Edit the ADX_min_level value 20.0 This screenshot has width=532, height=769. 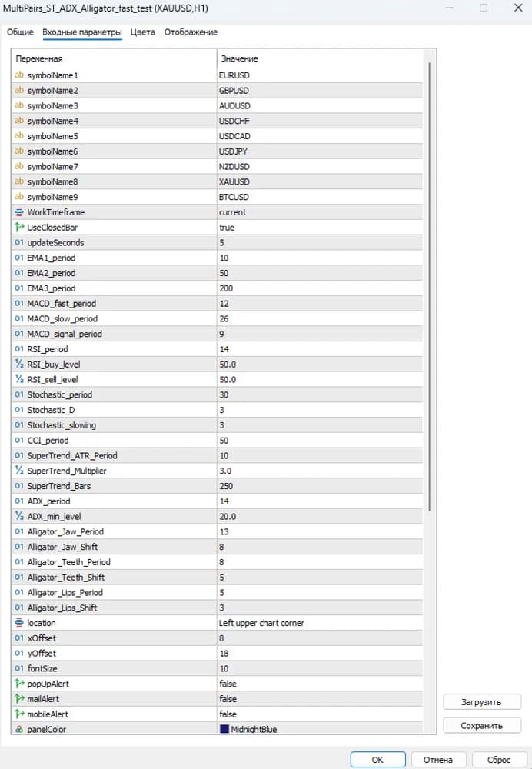pyautogui.click(x=320, y=516)
